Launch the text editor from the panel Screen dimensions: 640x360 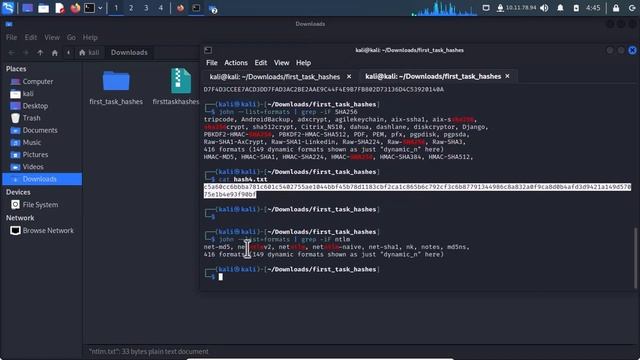(x=60, y=8)
